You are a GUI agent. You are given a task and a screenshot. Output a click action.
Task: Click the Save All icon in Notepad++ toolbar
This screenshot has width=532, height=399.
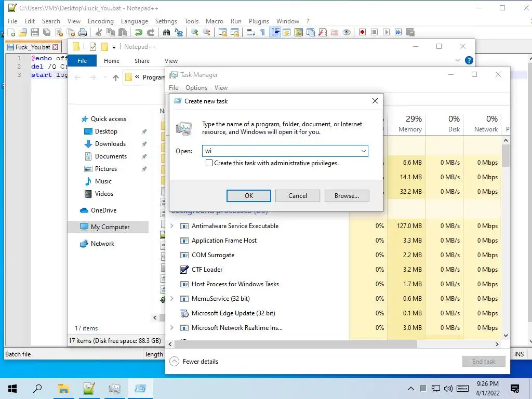tap(47, 32)
